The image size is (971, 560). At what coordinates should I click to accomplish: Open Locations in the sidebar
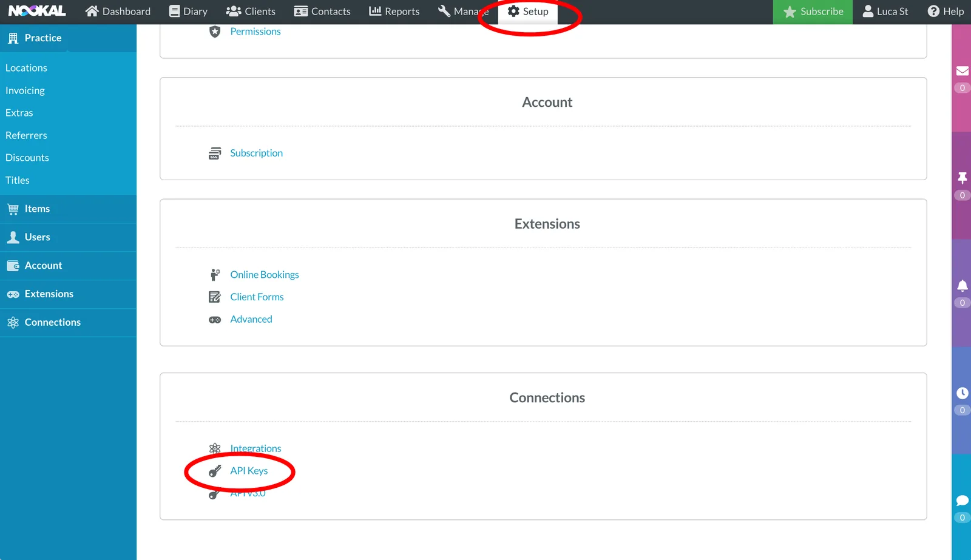[26, 68]
